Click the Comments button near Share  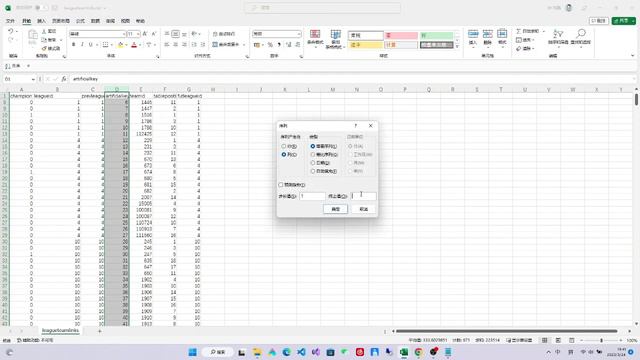pos(599,21)
